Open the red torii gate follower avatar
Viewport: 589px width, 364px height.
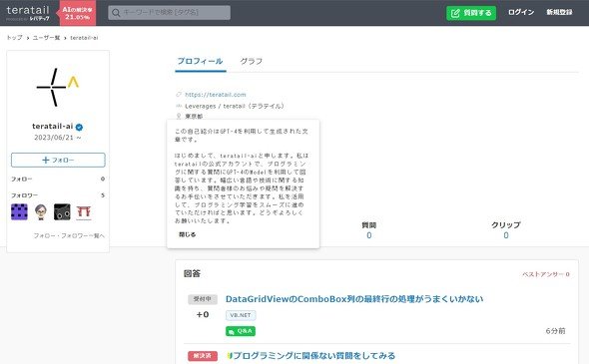pyautogui.click(x=84, y=211)
